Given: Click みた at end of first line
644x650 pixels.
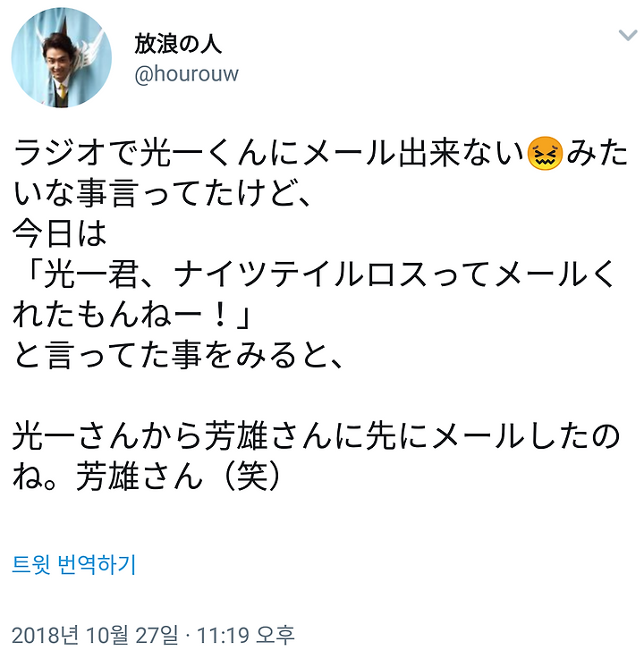Looking at the screenshot, I should (597, 154).
